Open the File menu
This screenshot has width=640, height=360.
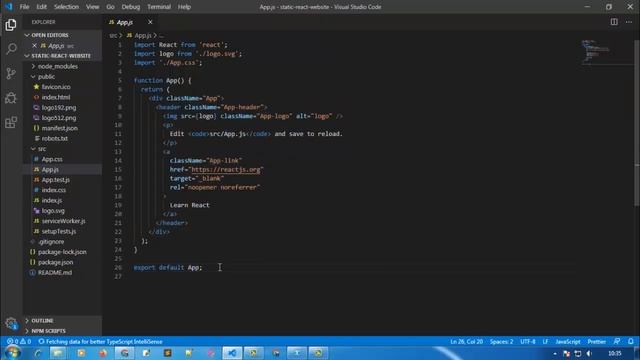click(x=24, y=7)
